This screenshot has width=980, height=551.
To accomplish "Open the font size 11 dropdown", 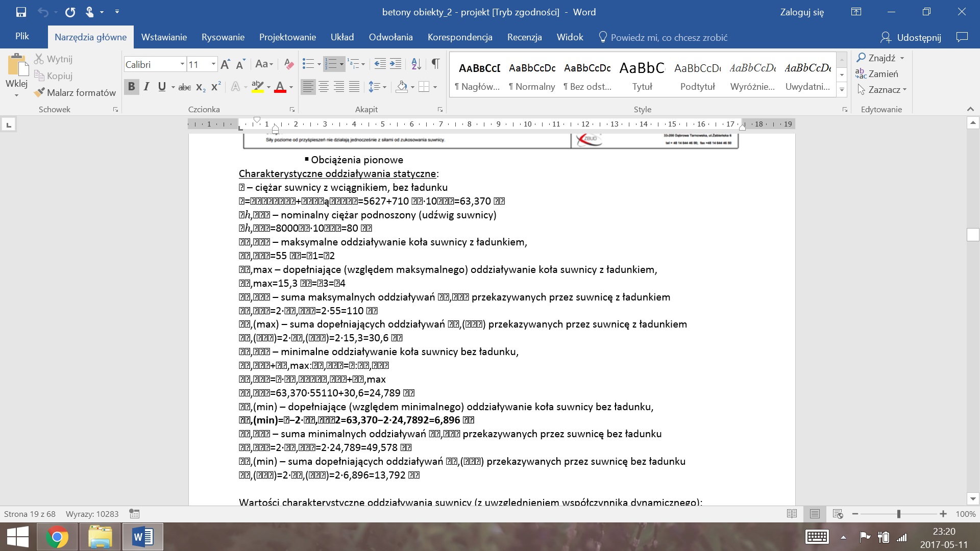I will pyautogui.click(x=213, y=64).
